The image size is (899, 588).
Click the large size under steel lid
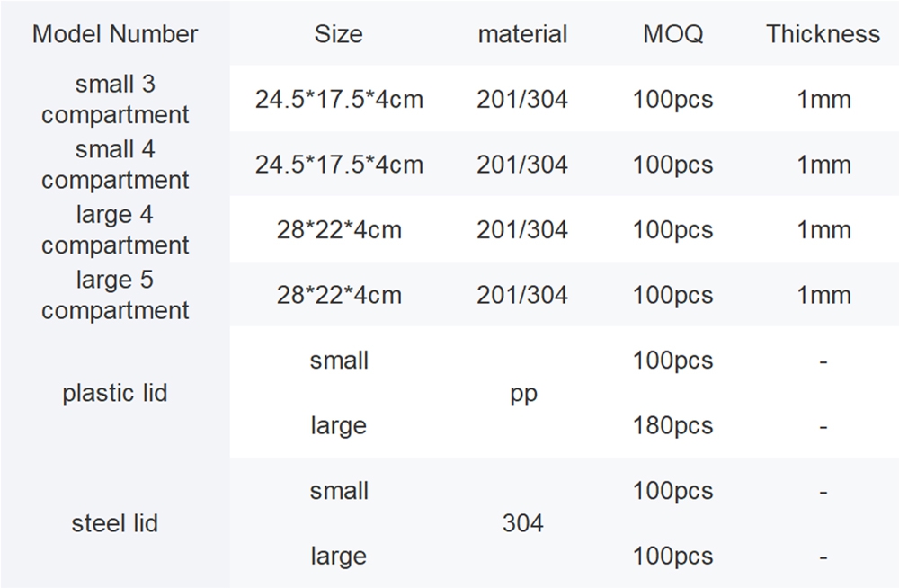[x=339, y=556]
